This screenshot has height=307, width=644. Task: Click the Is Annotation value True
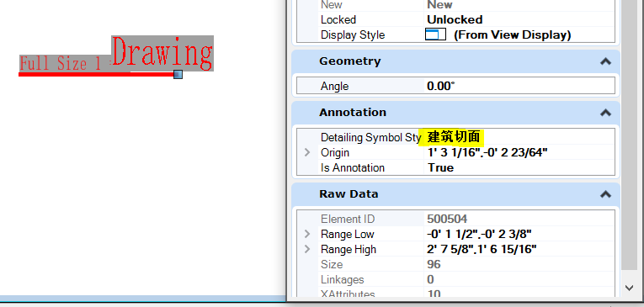coord(440,168)
